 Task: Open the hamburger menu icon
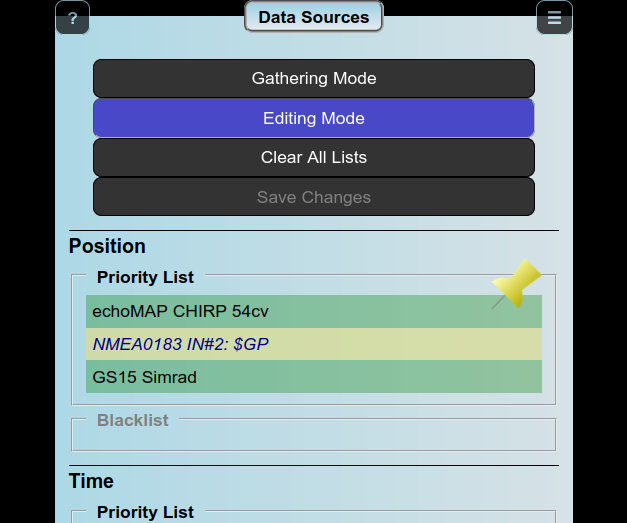(x=554, y=18)
